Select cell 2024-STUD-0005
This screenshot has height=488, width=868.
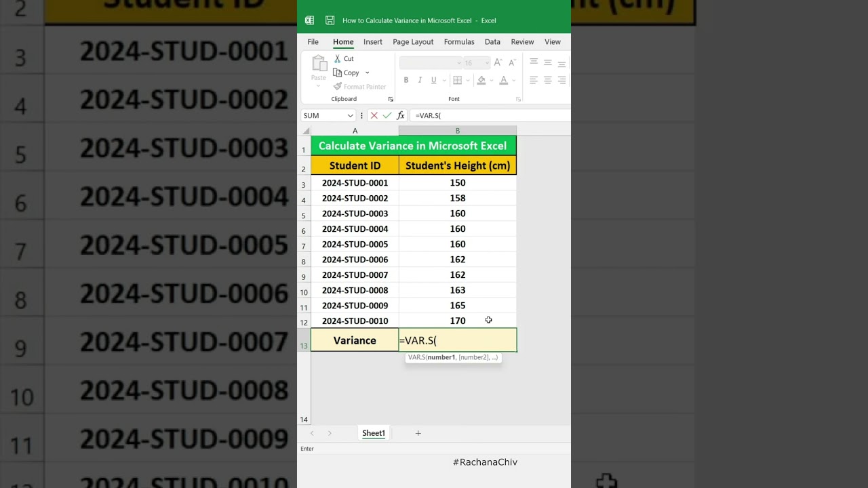coord(355,244)
